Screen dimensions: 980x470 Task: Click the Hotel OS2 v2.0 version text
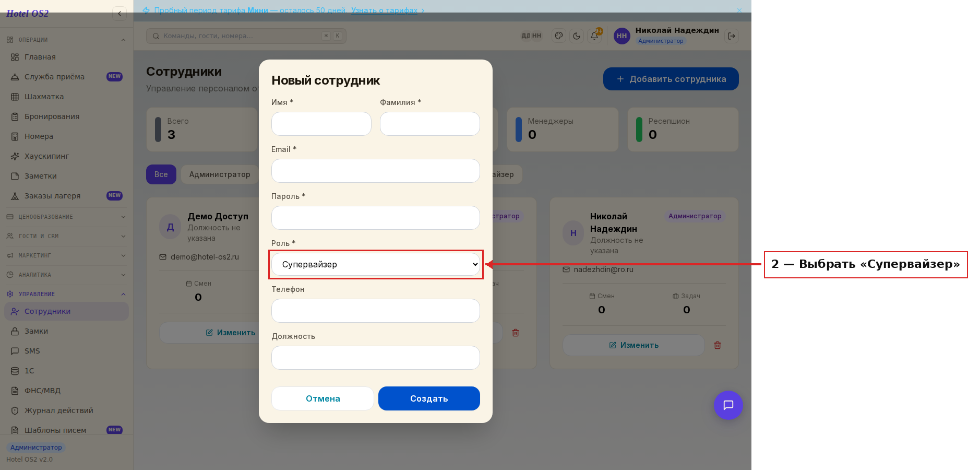[29, 460]
